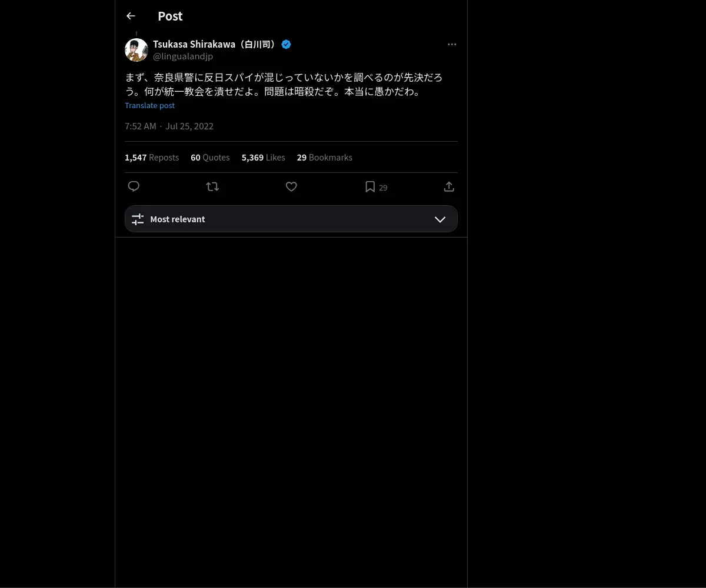706x588 pixels.
Task: Click the 29 Bookmarks count
Action: pos(325,157)
